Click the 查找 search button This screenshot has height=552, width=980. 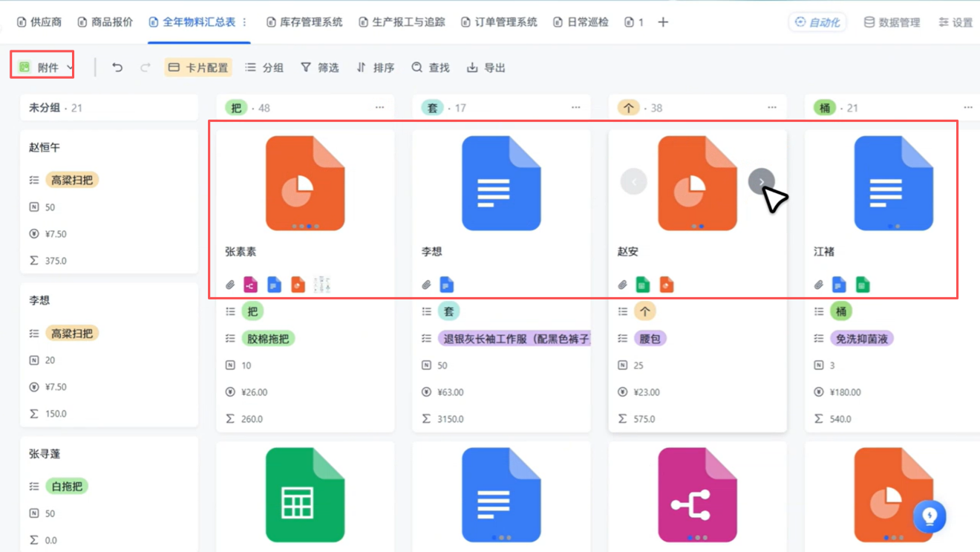431,68
